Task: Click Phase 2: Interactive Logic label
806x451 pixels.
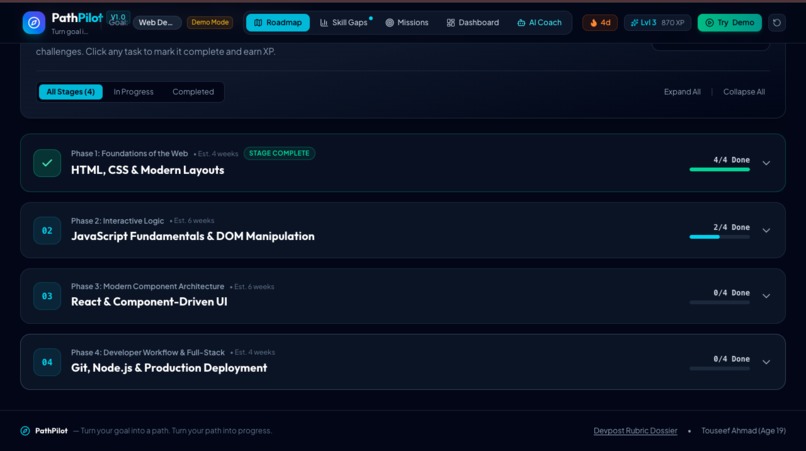Action: pos(117,221)
